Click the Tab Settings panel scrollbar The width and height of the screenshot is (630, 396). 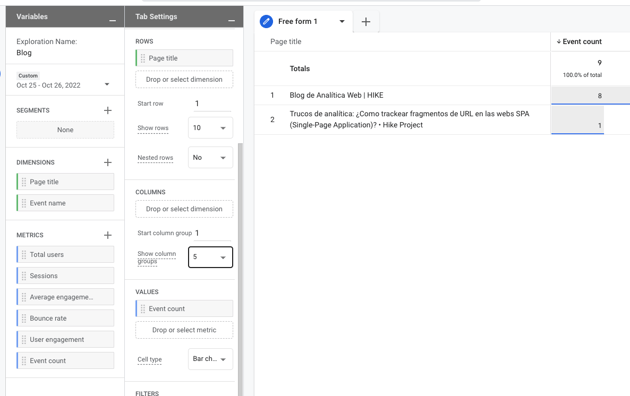pos(240,269)
